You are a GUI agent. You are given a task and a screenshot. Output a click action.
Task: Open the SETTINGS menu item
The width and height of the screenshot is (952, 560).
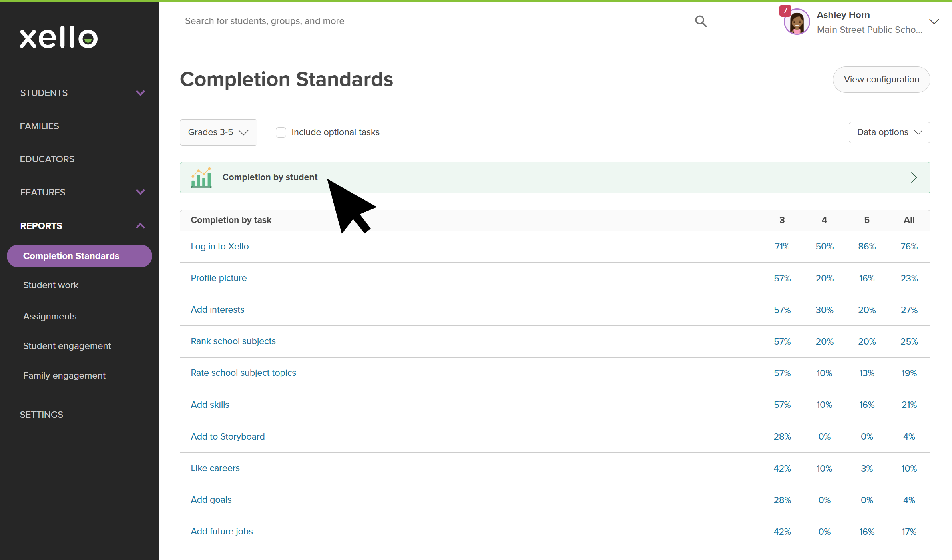coord(42,415)
